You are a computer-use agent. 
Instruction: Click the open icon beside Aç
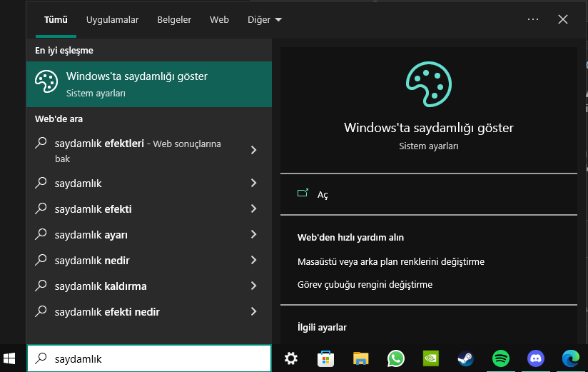point(303,193)
